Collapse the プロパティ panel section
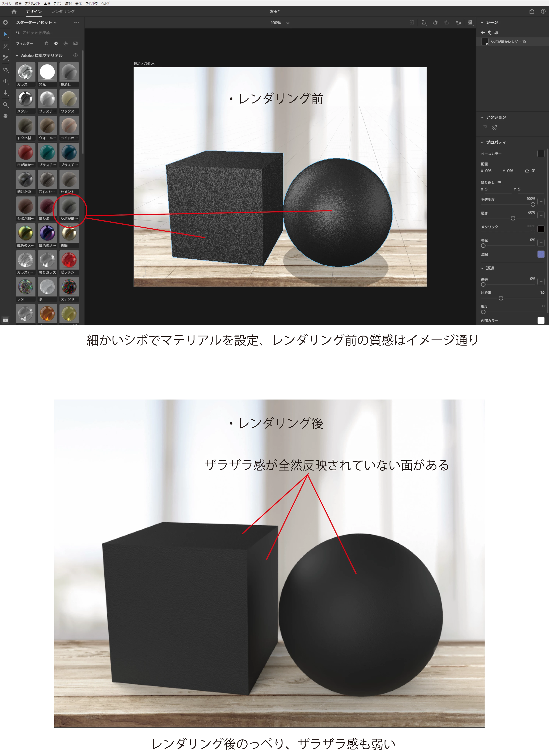549x756 pixels. click(x=482, y=142)
